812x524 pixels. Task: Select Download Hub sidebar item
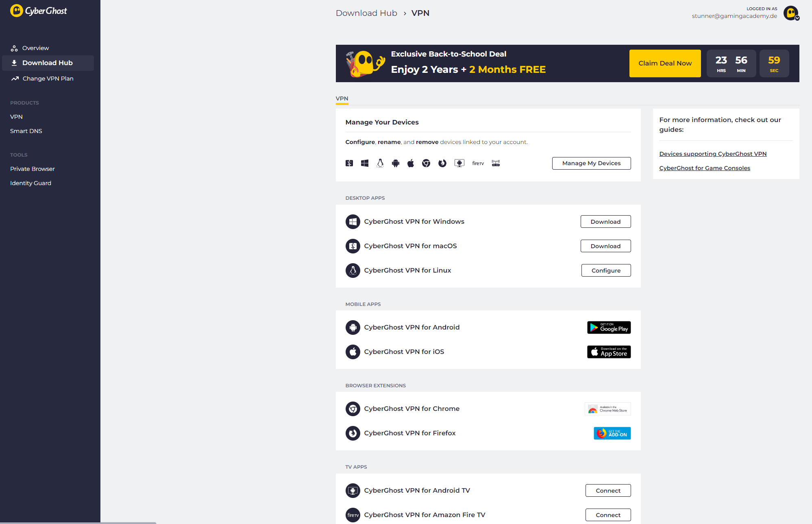48,63
